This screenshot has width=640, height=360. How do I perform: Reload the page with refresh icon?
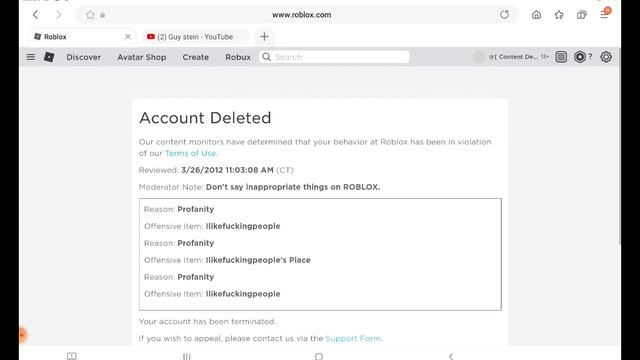tap(504, 15)
